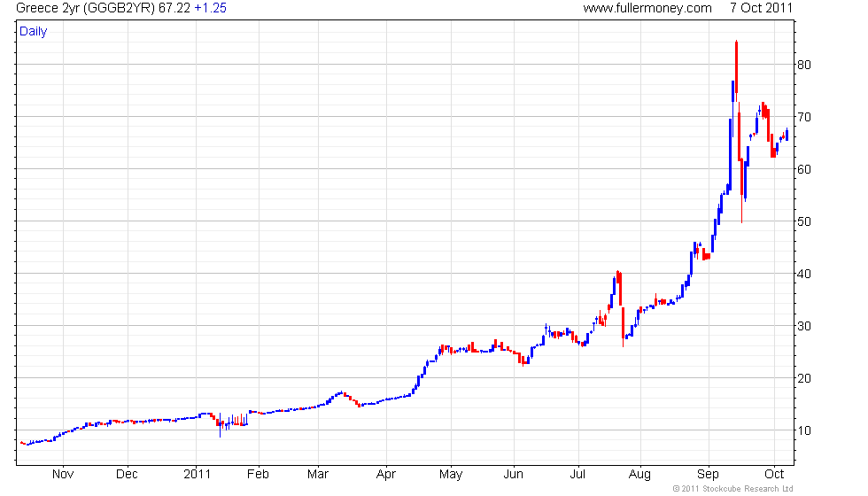The image size is (868, 496).
Task: Click the '50' y-axis value
Action: pos(804,221)
